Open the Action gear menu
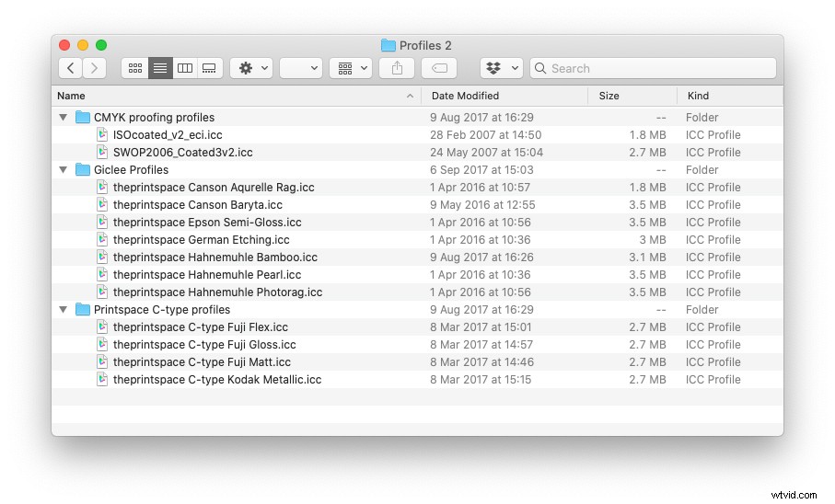 click(251, 68)
